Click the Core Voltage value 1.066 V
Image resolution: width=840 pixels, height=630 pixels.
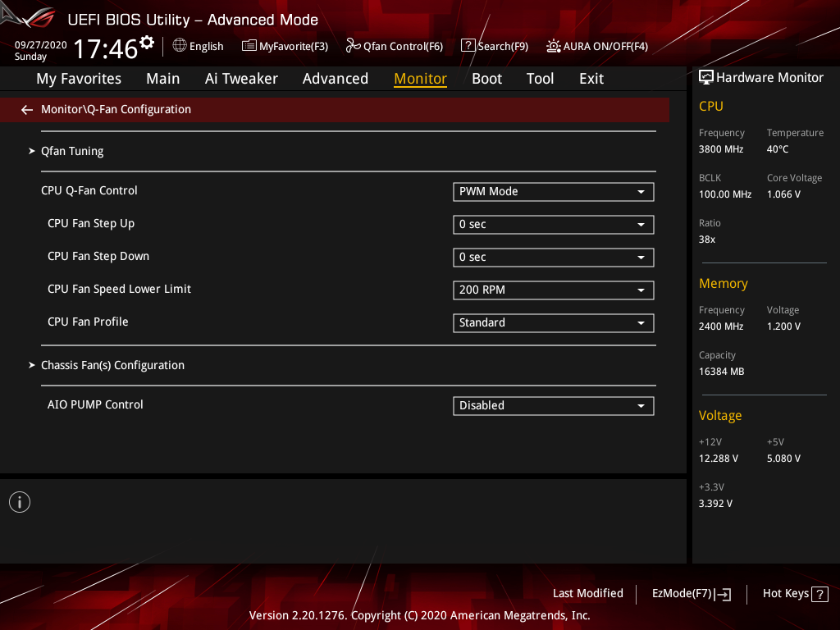[783, 194]
